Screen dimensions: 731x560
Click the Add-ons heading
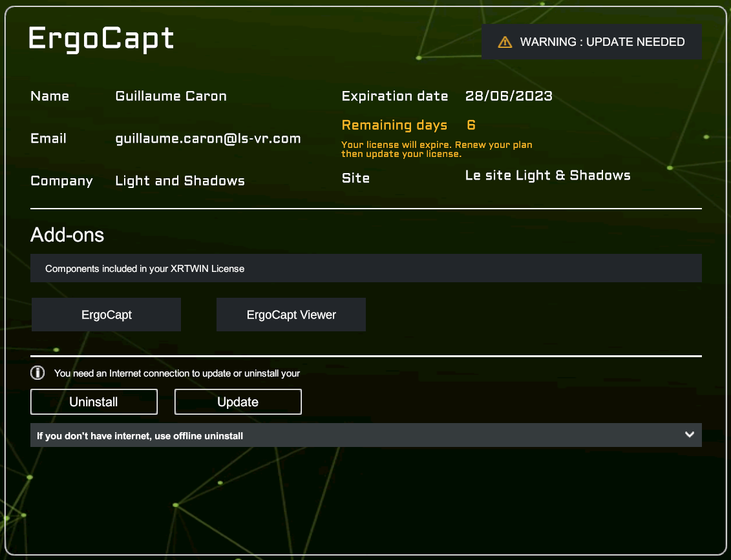click(67, 235)
